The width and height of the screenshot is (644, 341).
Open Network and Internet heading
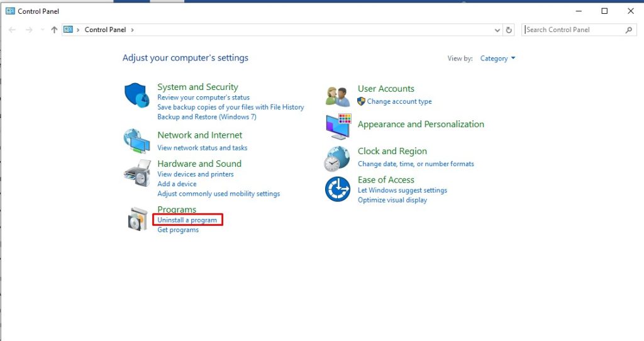[199, 135]
